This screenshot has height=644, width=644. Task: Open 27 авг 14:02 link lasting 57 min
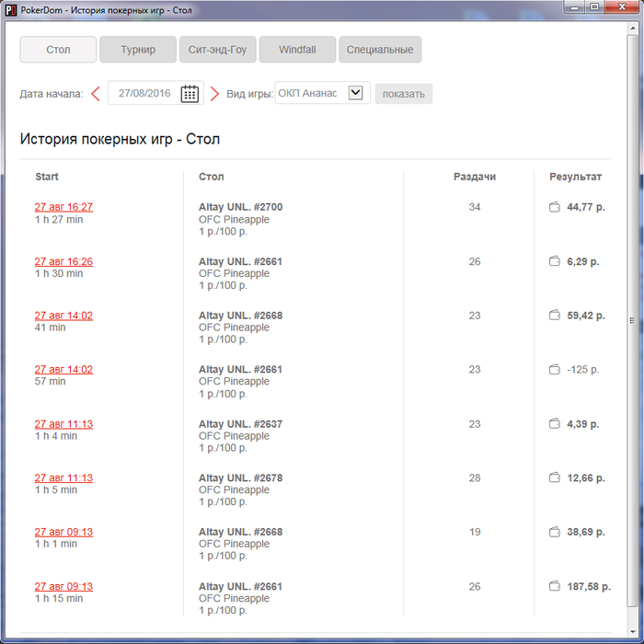click(63, 370)
